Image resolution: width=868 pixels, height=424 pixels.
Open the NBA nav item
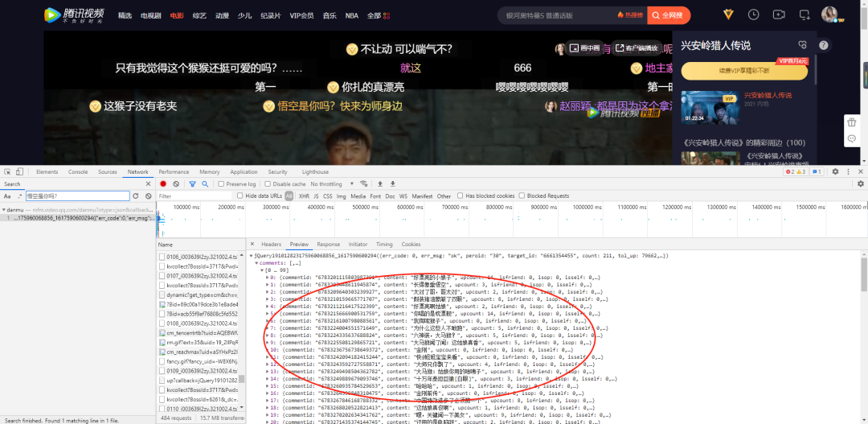coord(351,15)
